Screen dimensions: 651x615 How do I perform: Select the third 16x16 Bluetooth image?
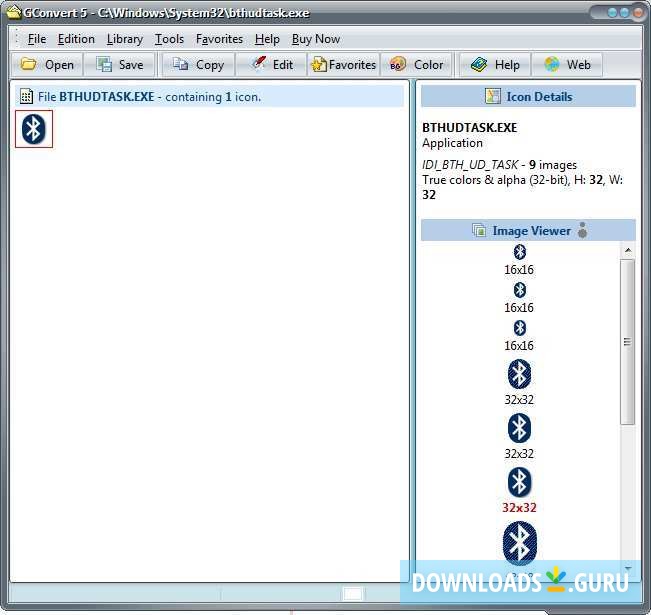pyautogui.click(x=519, y=328)
